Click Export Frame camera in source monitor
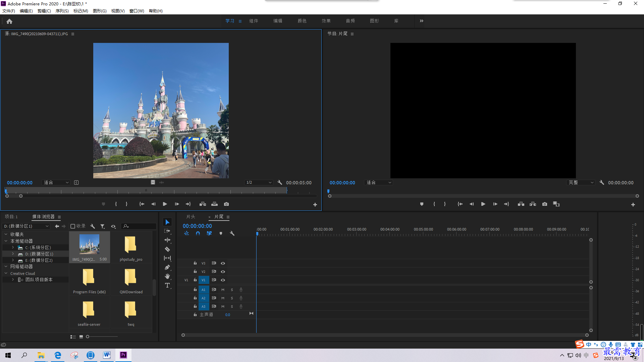 coord(226,204)
